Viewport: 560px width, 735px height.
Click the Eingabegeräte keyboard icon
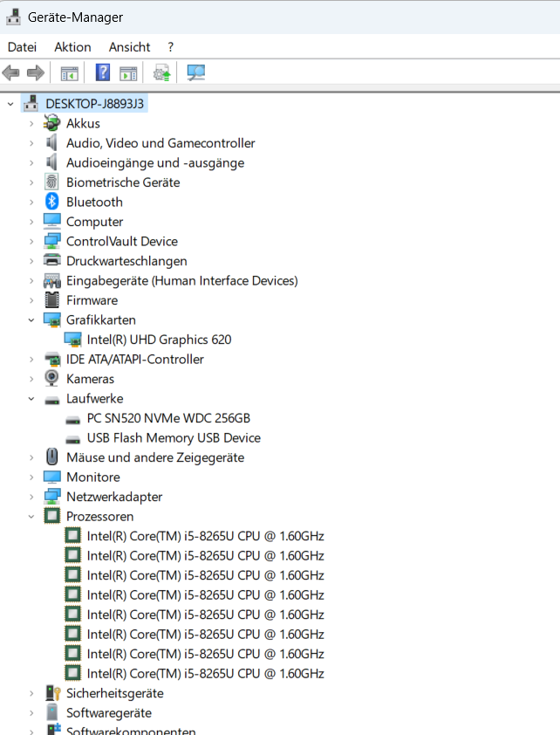(x=52, y=281)
